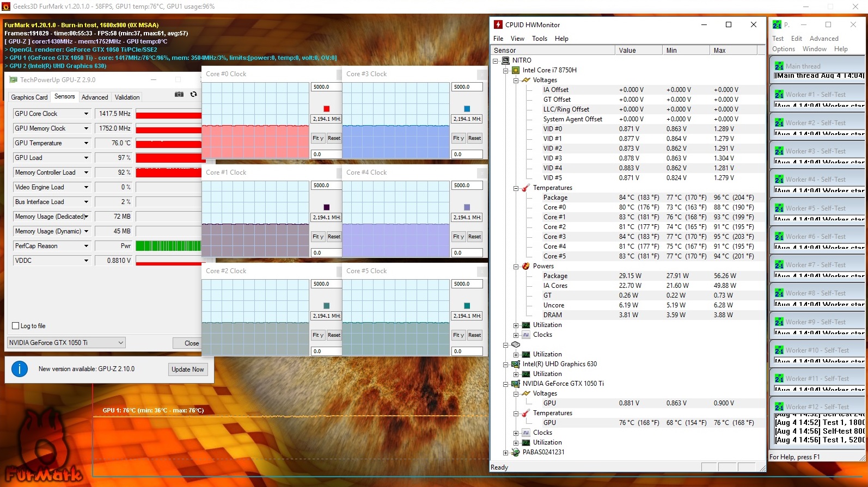Collapse the NITRO root node
The height and width of the screenshot is (487, 868).
click(496, 61)
